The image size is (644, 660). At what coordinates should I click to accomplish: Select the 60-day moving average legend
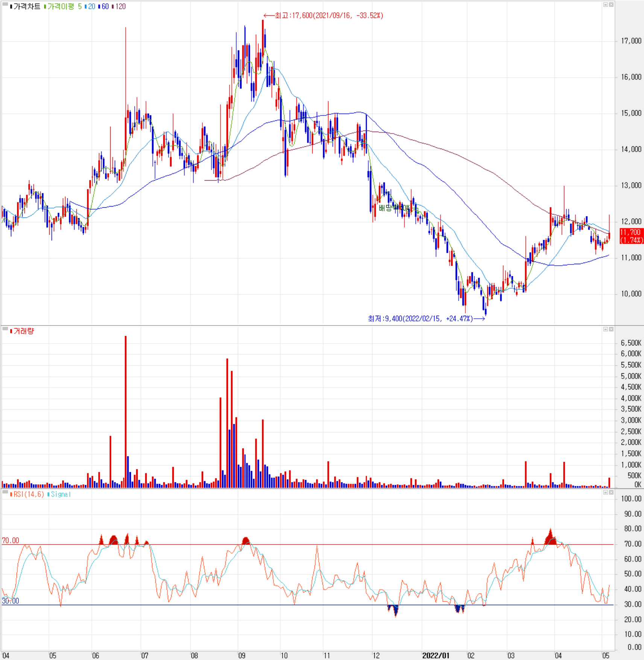click(x=103, y=6)
